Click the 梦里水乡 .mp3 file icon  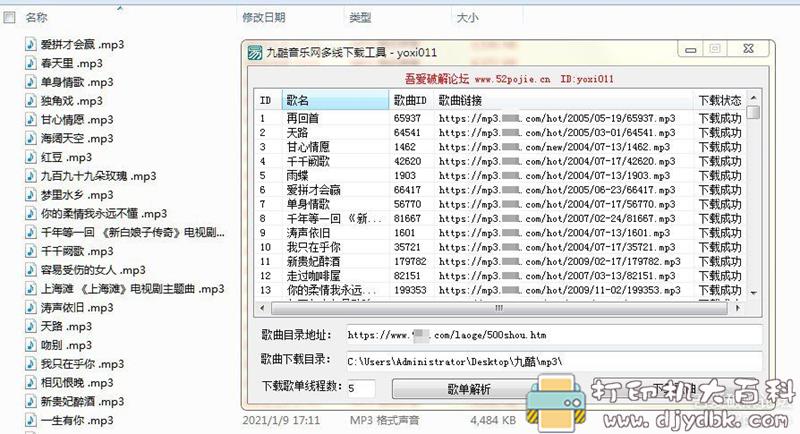pos(31,195)
